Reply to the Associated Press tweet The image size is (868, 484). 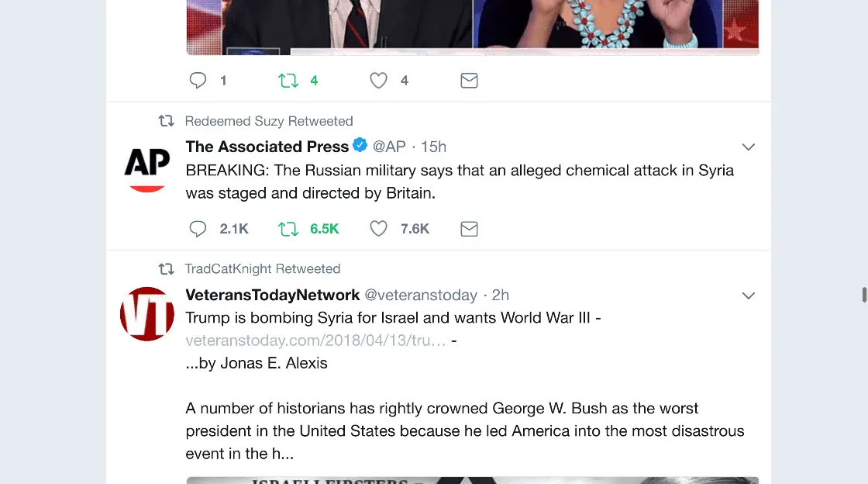coord(198,229)
